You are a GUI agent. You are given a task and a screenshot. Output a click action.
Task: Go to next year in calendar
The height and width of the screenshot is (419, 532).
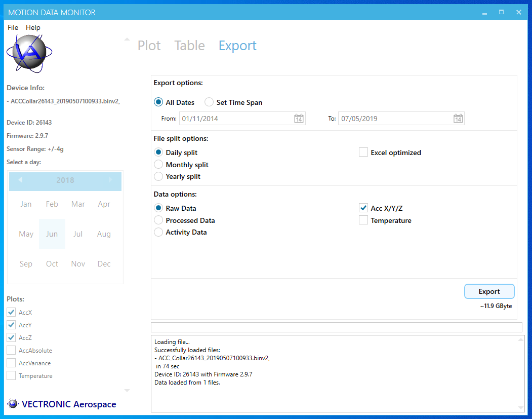pyautogui.click(x=110, y=180)
